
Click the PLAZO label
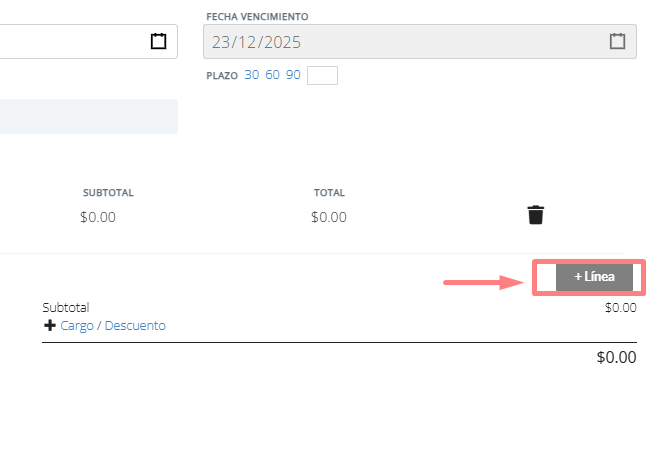click(x=222, y=76)
